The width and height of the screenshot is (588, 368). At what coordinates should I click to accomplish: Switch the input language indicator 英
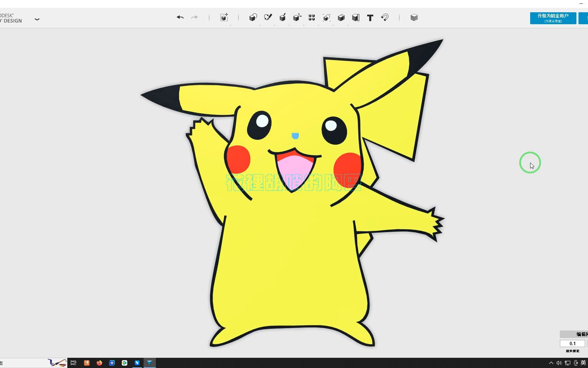pyautogui.click(x=583, y=363)
